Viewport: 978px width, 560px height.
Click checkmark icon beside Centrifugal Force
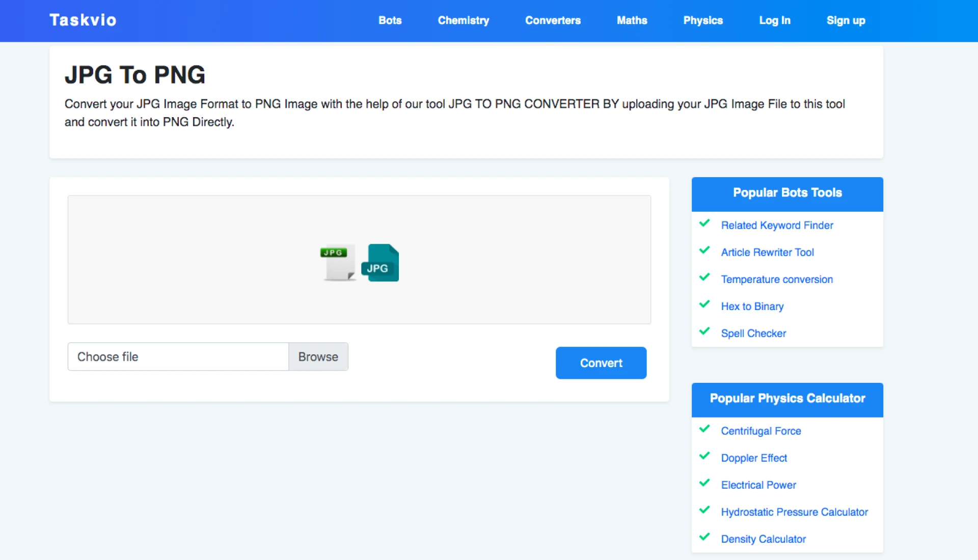pos(704,429)
